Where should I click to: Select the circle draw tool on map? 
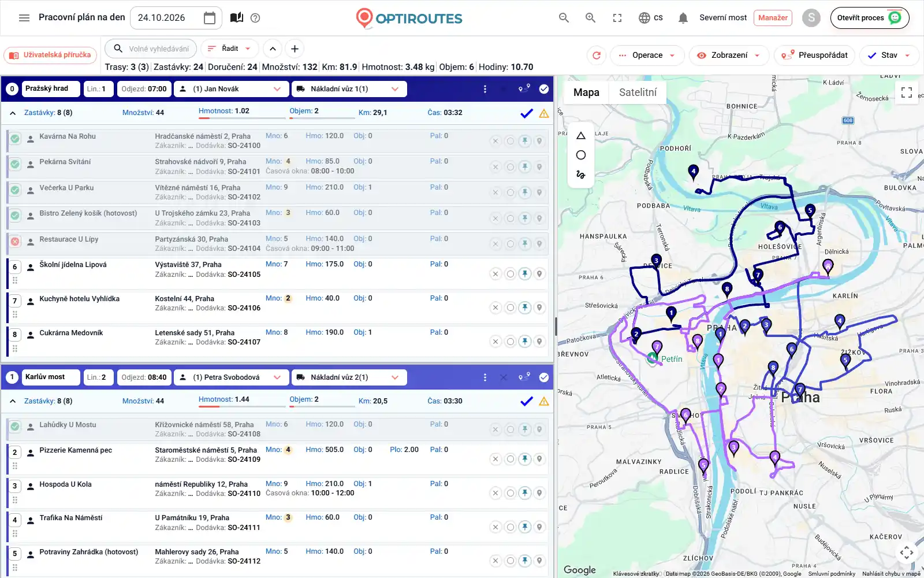point(581,155)
